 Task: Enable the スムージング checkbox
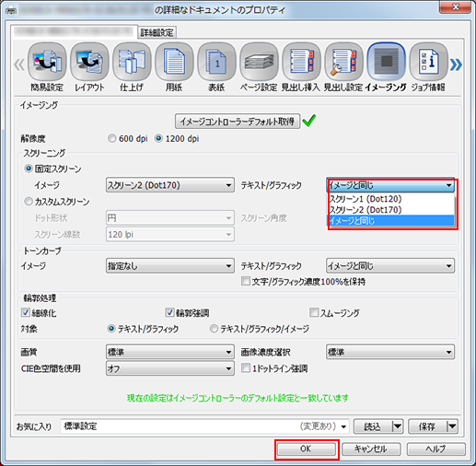coord(334,313)
